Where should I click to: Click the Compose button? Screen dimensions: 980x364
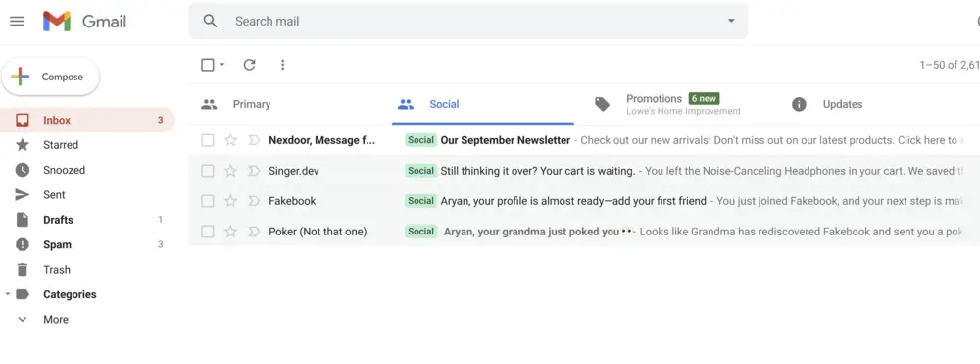51,77
